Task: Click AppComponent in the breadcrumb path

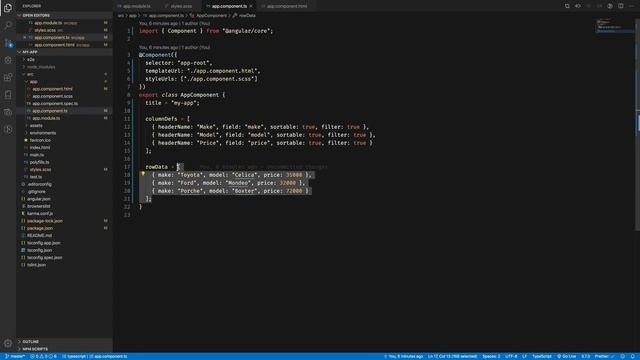Action: [211, 16]
